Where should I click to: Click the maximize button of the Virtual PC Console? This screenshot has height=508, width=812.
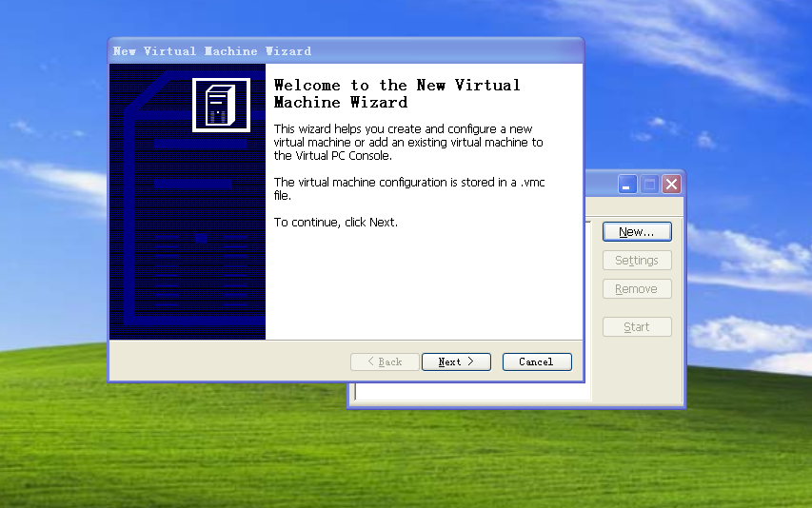pos(649,185)
